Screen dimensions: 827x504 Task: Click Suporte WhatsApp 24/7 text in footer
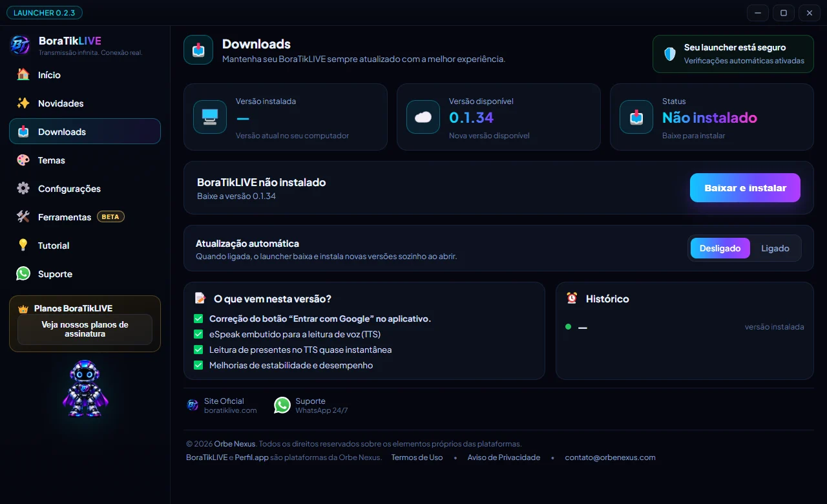point(322,405)
